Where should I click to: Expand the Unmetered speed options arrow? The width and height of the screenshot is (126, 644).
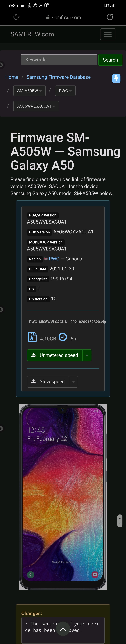87,355
